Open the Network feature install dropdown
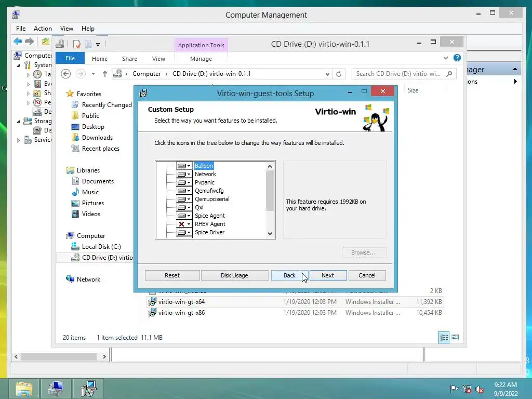Image resolution: width=532 pixels, height=399 pixels. click(x=184, y=174)
